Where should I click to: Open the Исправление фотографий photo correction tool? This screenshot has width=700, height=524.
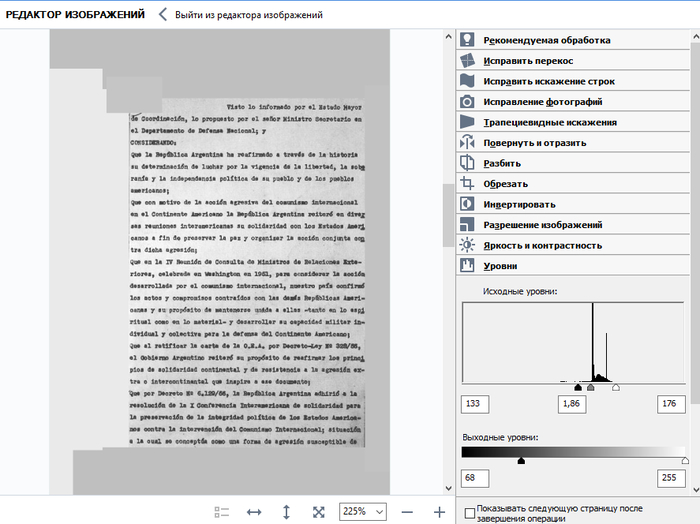[542, 102]
